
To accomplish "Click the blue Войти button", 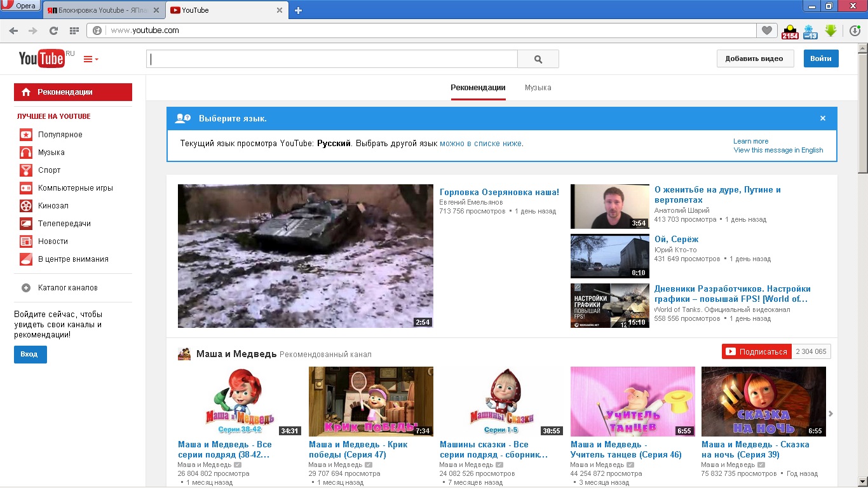I will [821, 58].
